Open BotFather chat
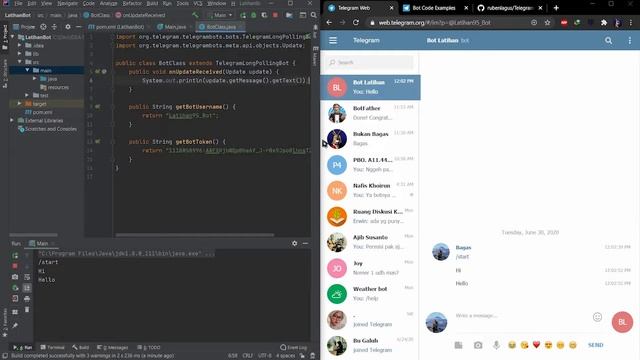 370,113
